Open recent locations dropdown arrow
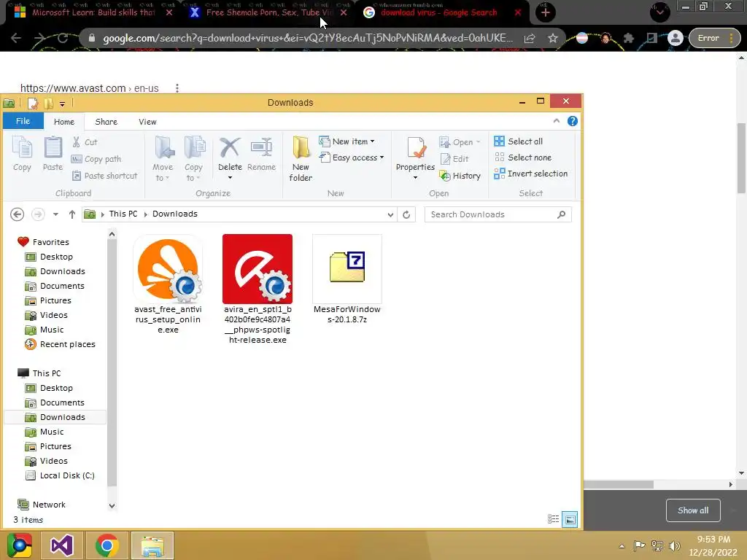 click(x=55, y=214)
